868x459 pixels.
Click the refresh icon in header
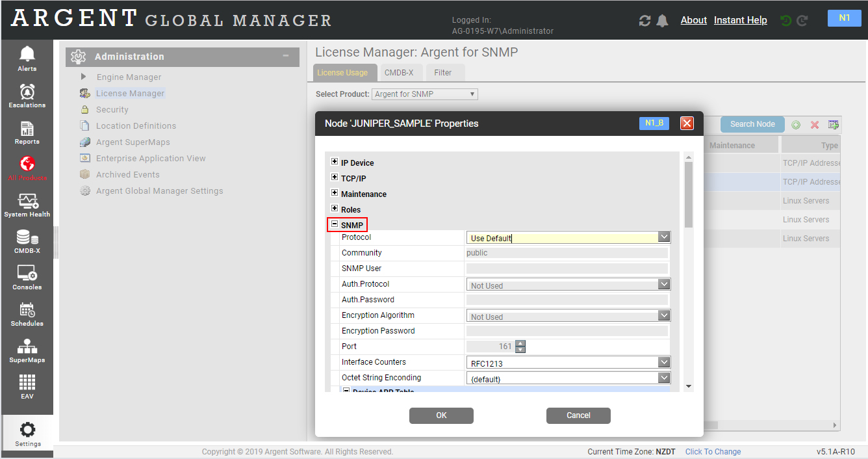point(645,21)
